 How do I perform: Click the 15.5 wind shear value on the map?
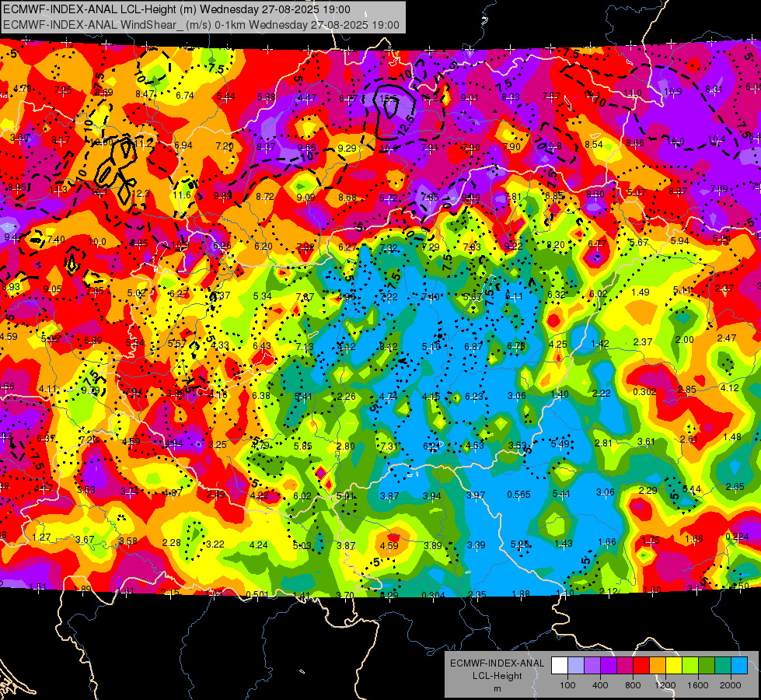(x=388, y=99)
